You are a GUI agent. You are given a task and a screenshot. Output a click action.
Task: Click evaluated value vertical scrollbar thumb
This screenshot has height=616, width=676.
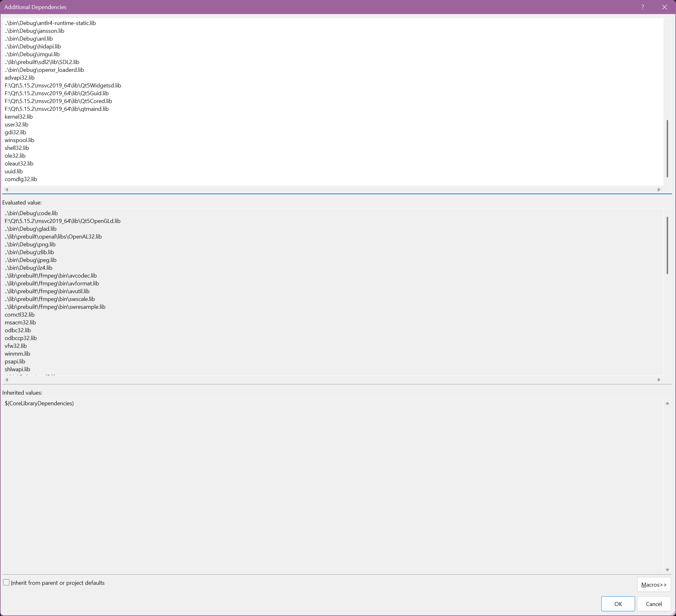(667, 245)
